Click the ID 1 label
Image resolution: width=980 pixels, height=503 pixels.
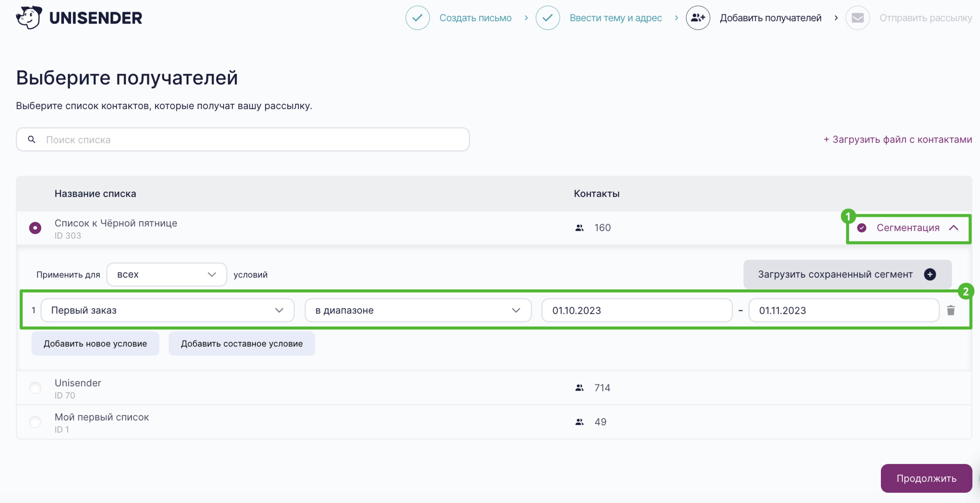(62, 429)
